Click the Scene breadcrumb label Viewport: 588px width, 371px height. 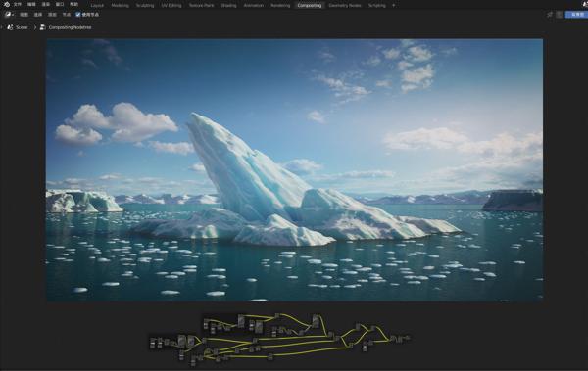click(x=22, y=27)
